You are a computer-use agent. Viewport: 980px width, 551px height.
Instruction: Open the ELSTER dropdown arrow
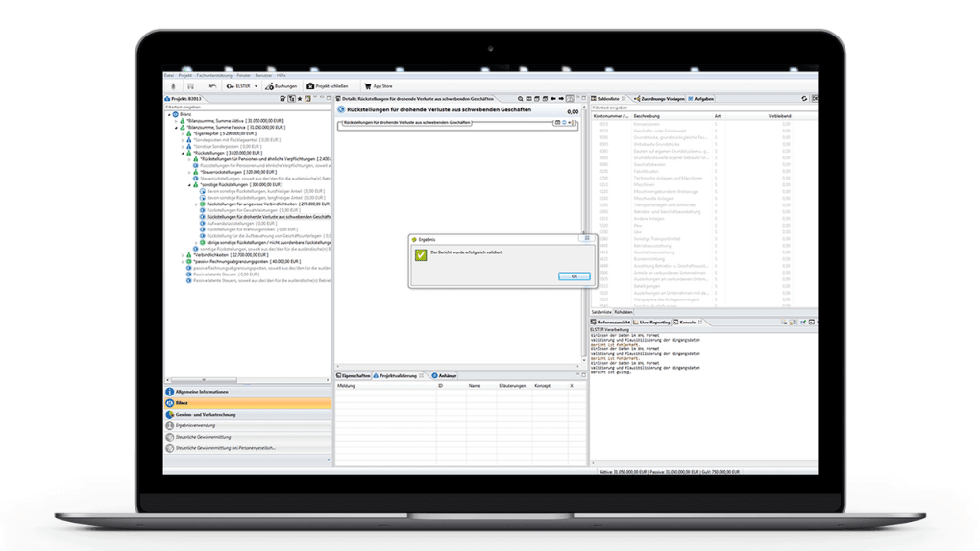tap(256, 86)
